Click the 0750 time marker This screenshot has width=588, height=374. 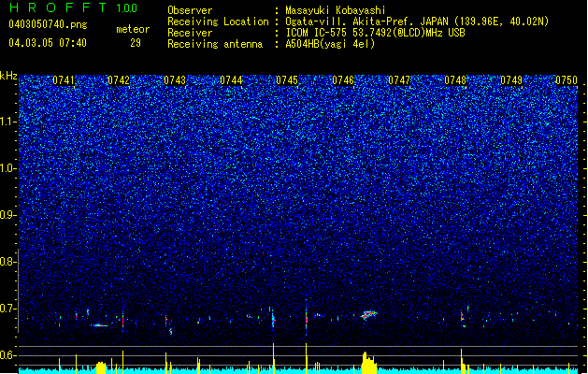pos(566,80)
